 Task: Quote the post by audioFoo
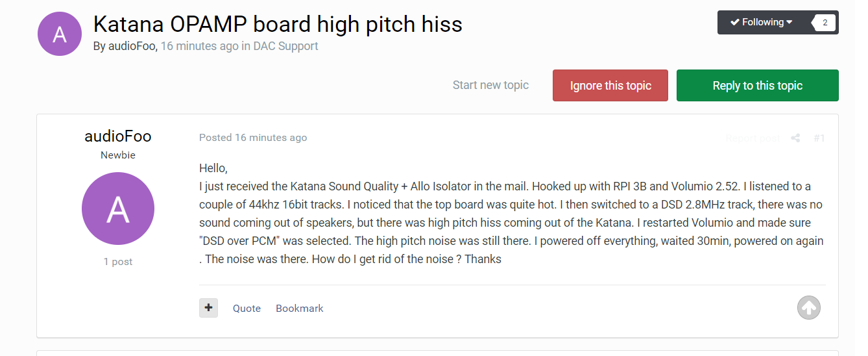tap(247, 309)
